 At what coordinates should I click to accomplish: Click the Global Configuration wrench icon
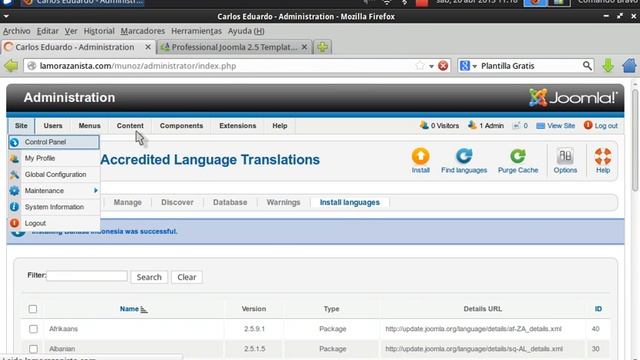pos(14,175)
